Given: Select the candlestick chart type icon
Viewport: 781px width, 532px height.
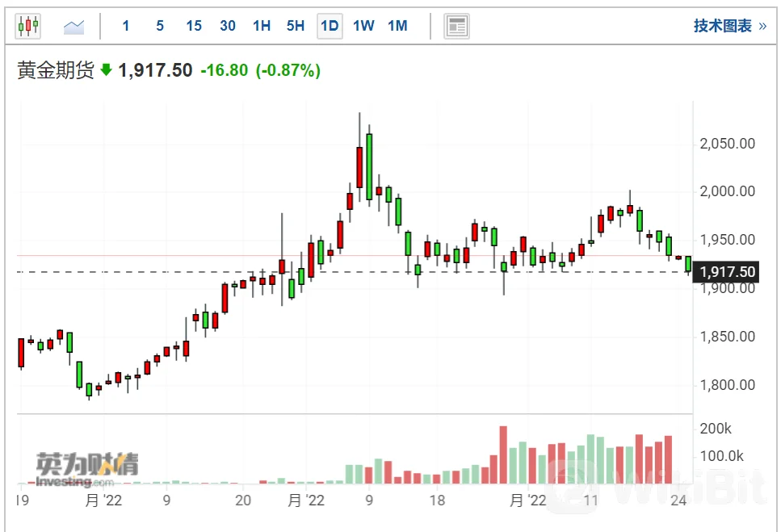Looking at the screenshot, I should click(28, 26).
